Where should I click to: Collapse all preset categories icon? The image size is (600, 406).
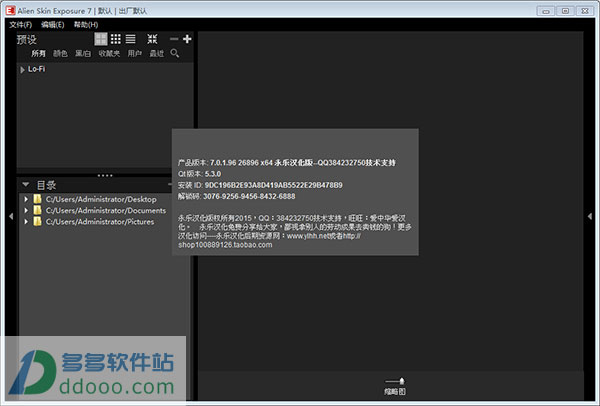152,39
